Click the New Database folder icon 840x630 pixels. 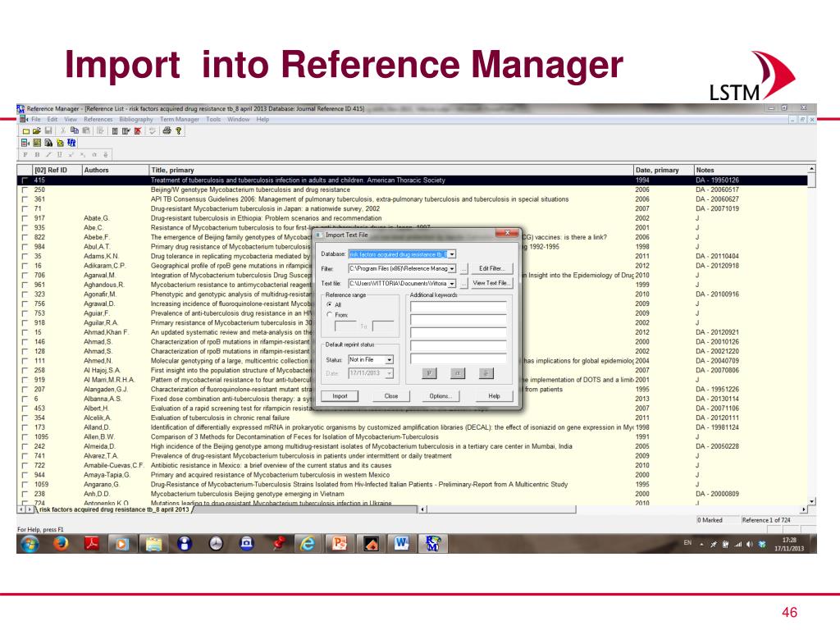(x=25, y=130)
